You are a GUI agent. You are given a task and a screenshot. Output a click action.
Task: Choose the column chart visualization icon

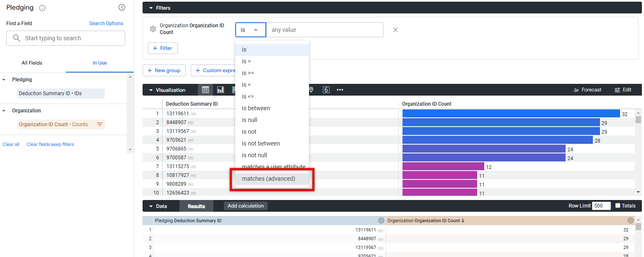pos(221,90)
